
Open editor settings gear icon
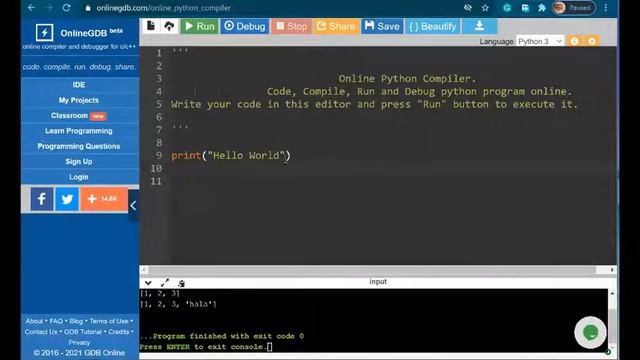(x=592, y=41)
